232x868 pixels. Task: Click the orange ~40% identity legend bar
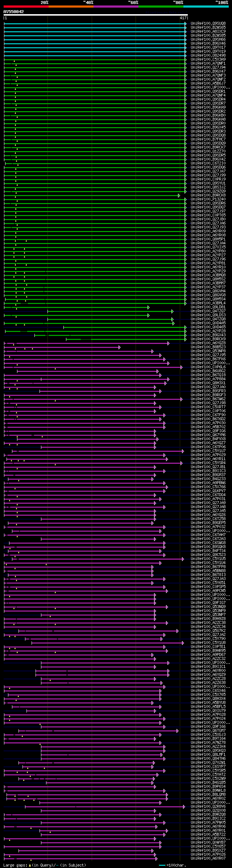pos(71,6)
